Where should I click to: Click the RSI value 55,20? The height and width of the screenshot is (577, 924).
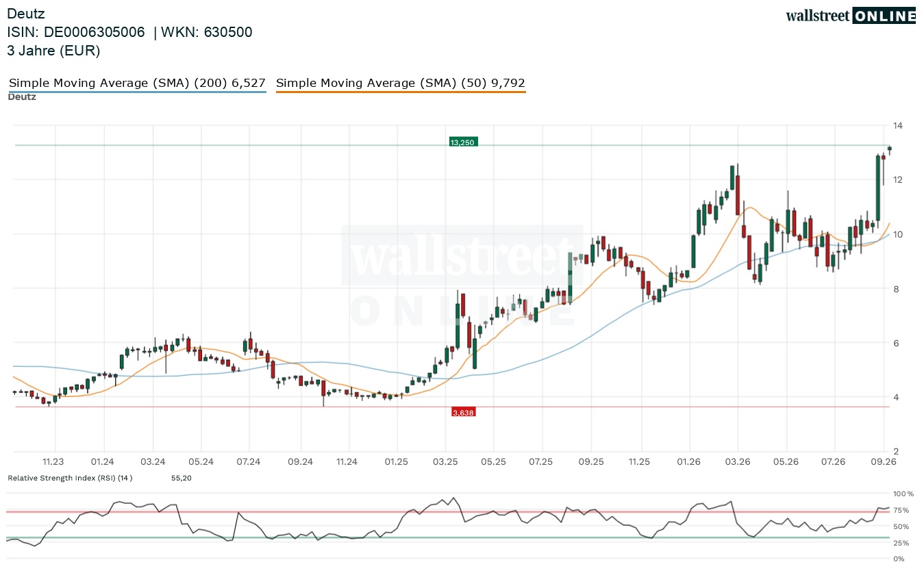[182, 478]
